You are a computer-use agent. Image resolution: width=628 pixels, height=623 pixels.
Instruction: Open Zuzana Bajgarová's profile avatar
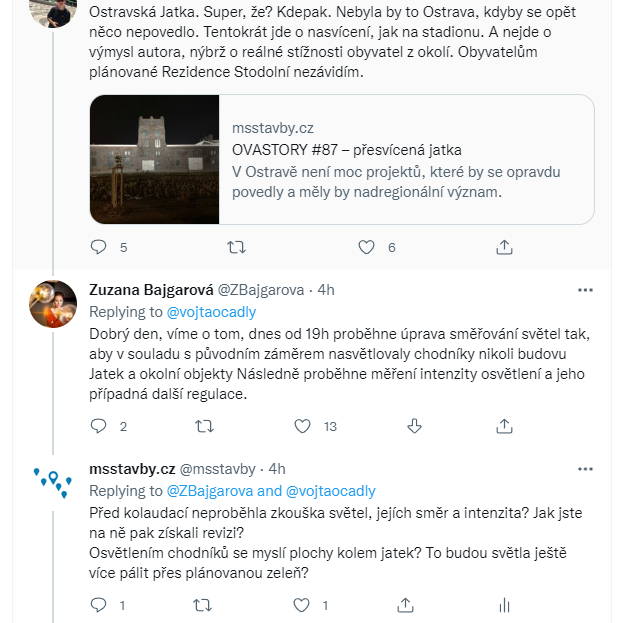(53, 304)
